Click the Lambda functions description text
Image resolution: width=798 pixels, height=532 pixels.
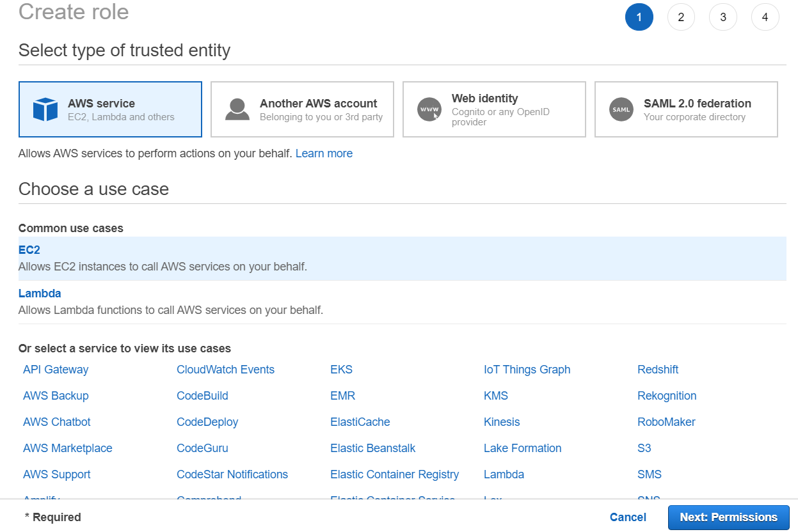(x=171, y=310)
